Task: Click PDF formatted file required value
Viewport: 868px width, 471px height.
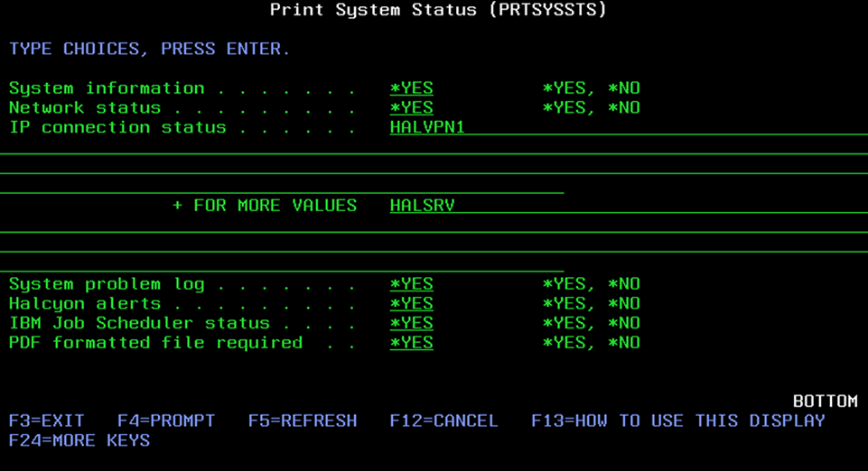Action: 411,343
